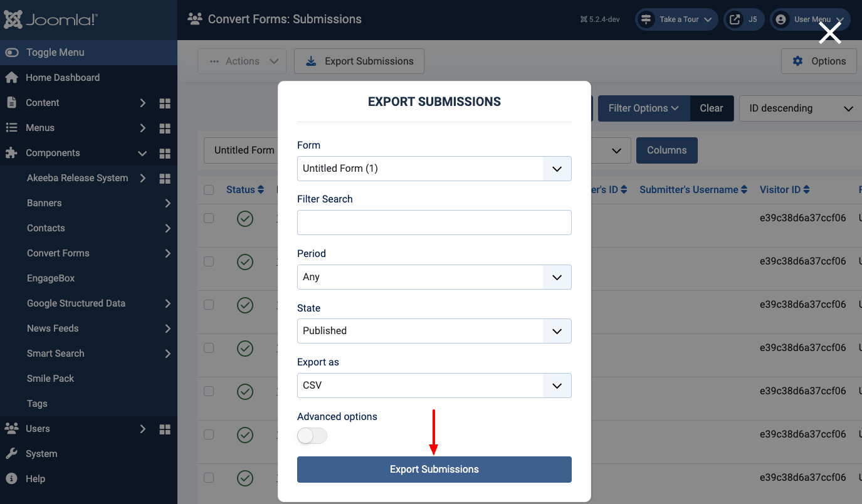Screen dimensions: 862x504
Task: Tick the select-all checkbox in table header
Action: pos(209,190)
